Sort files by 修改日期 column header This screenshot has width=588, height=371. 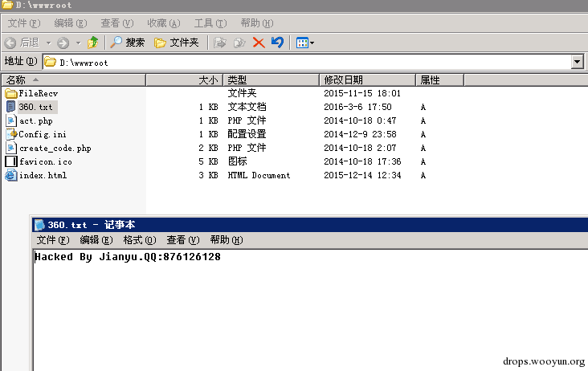(343, 79)
